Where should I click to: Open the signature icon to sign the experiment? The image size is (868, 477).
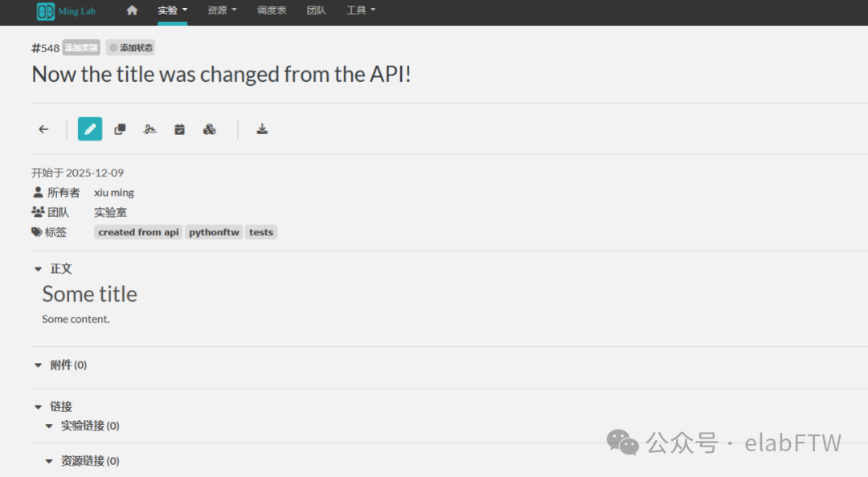(x=149, y=128)
